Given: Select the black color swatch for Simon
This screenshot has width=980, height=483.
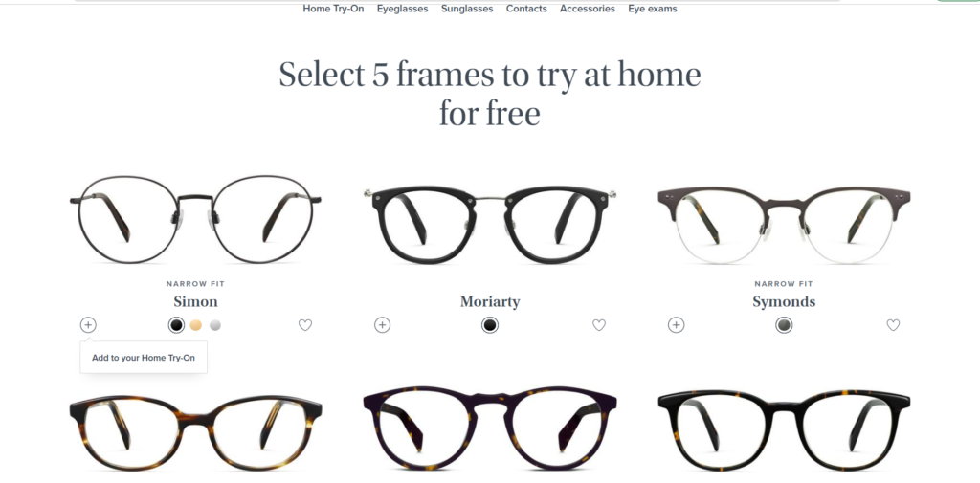Looking at the screenshot, I should point(177,325).
